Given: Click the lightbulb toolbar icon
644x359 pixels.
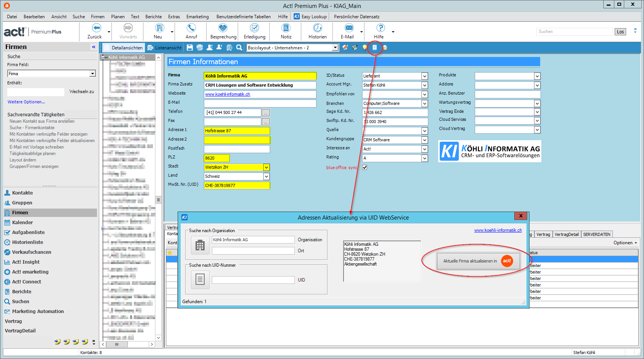Looking at the screenshot, I should 365,47.
